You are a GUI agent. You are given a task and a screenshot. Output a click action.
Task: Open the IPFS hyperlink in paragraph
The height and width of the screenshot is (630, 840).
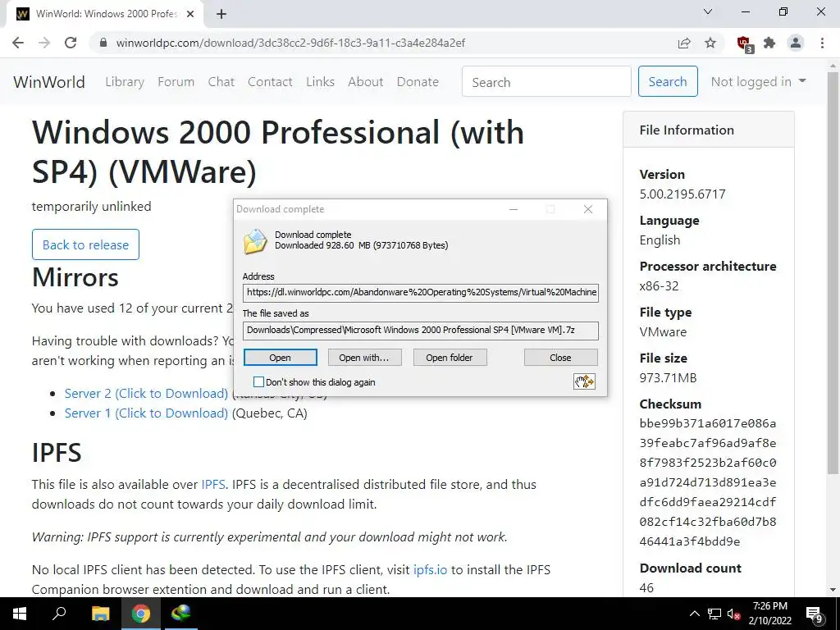pos(213,484)
